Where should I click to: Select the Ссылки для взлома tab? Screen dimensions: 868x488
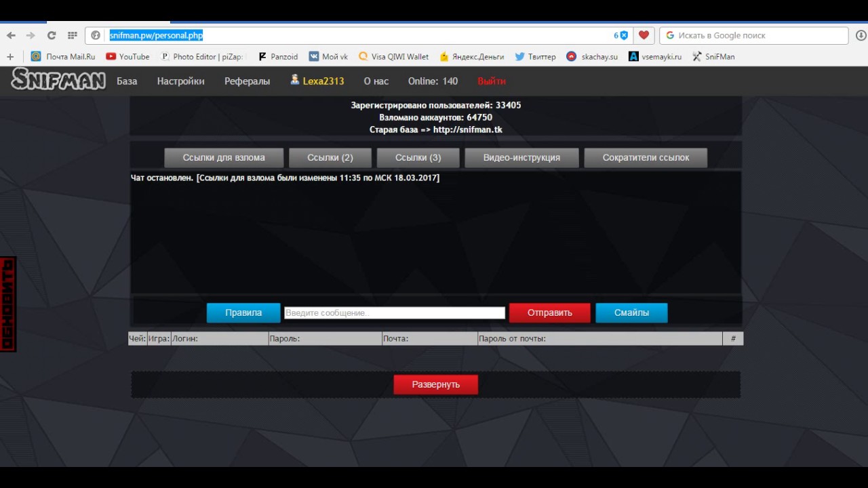(224, 157)
